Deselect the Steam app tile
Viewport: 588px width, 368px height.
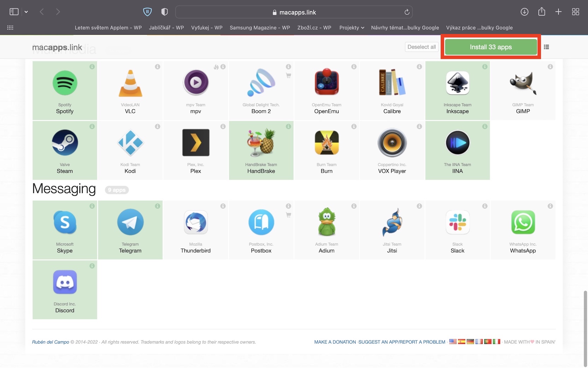point(65,150)
